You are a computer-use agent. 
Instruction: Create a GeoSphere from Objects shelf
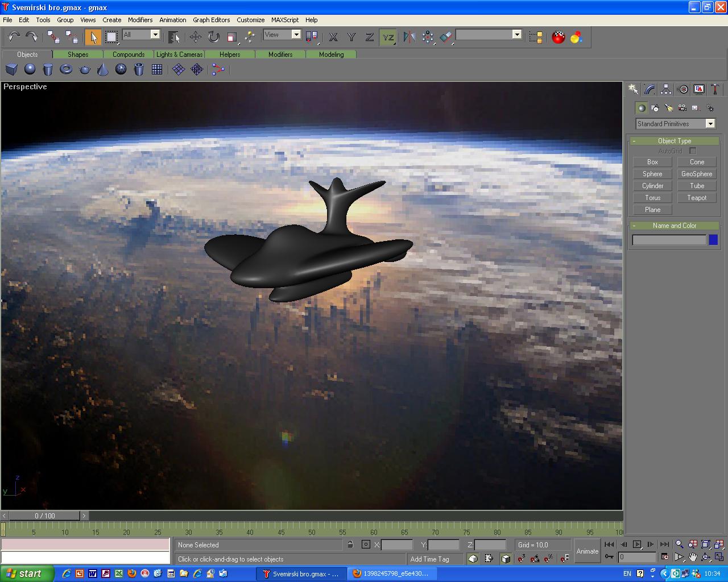121,69
